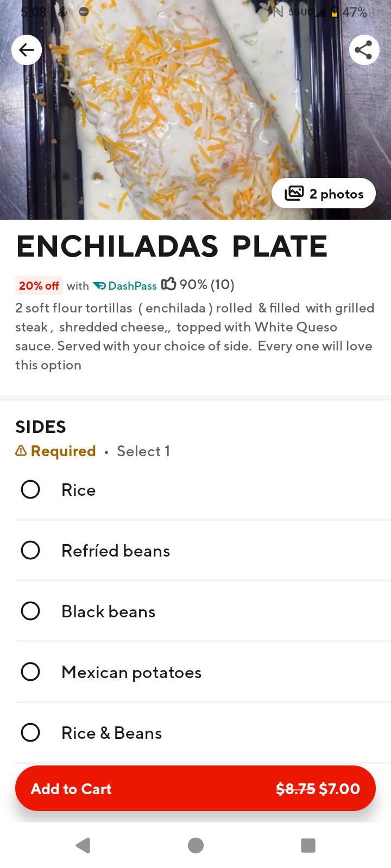This screenshot has height=868, width=391.
Task: Tap the 20% off badge
Action: [39, 285]
